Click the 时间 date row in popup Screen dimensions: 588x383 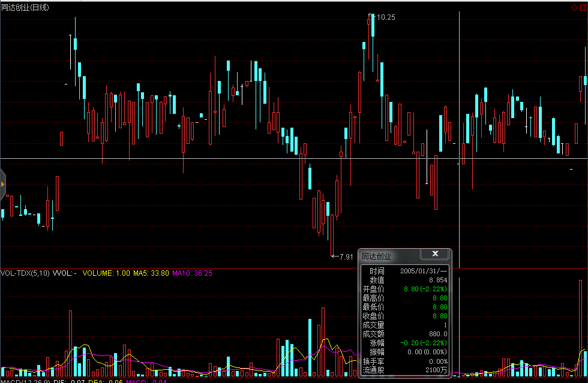(x=405, y=271)
